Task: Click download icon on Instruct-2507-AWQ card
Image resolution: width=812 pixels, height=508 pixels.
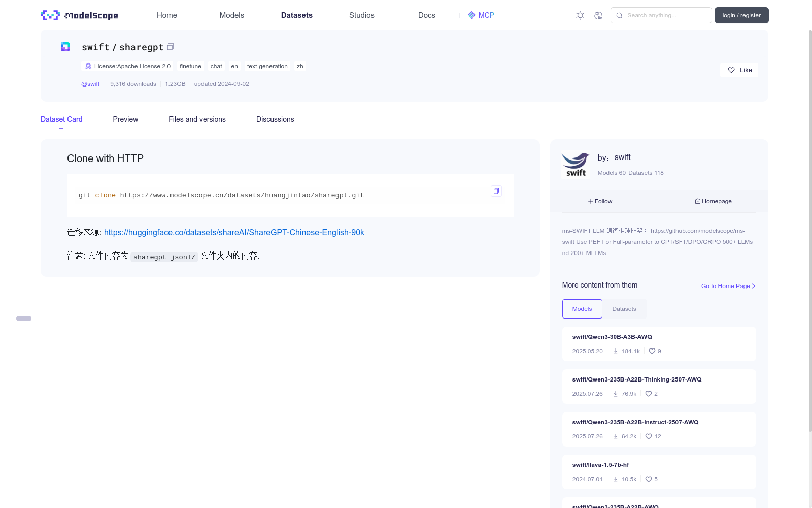Action: [x=616, y=436]
